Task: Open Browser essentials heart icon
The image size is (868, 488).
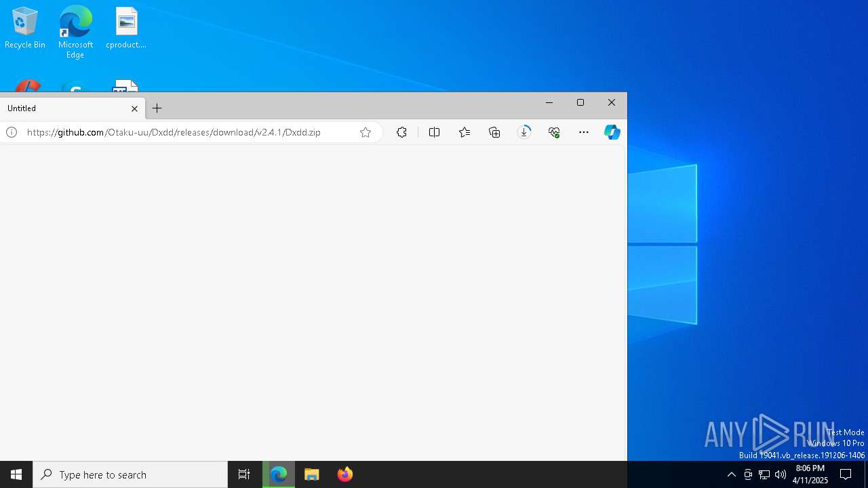Action: (554, 132)
